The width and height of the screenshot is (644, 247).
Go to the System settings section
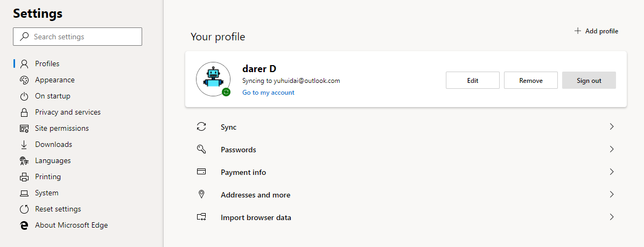(47, 193)
